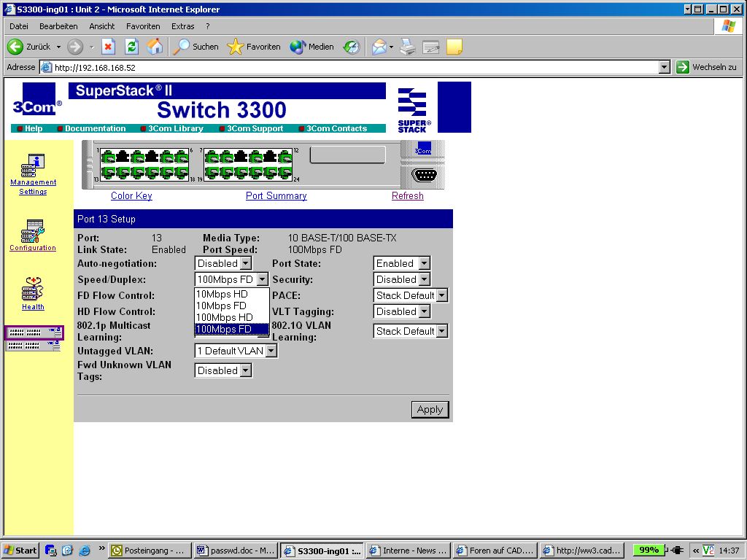Click the mail envelope toolbar icon
Screen dimensions: 747x560
coord(379,47)
